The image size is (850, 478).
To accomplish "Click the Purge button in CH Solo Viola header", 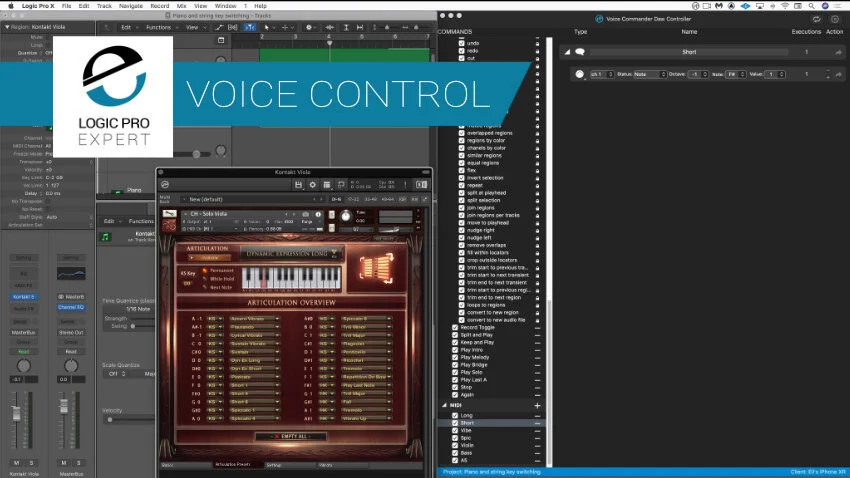I will coord(307,222).
